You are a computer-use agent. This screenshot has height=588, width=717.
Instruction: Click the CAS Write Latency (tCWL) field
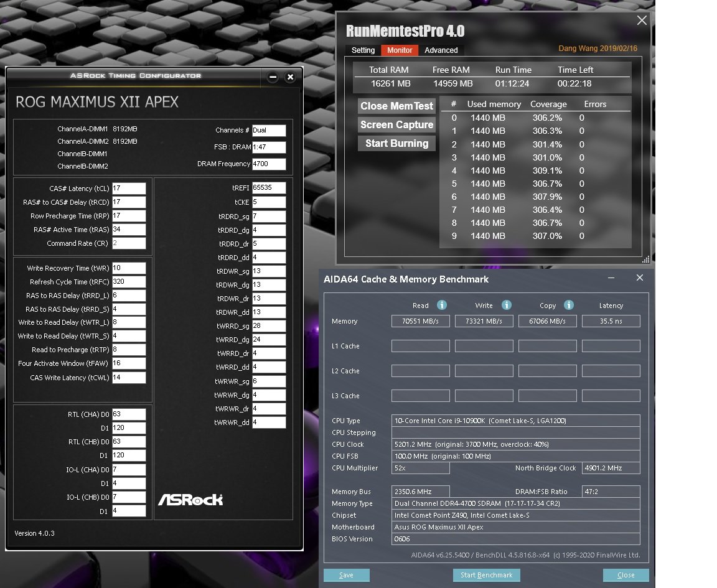coord(129,378)
